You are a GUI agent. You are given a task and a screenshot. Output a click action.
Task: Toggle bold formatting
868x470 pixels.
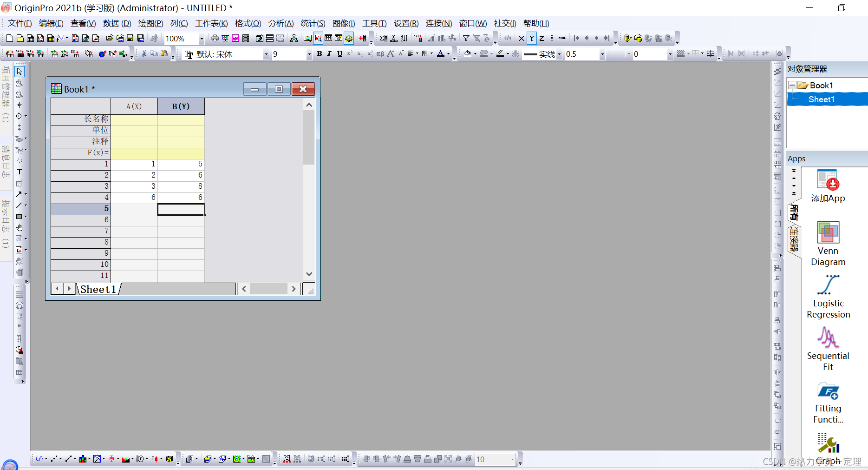click(319, 54)
